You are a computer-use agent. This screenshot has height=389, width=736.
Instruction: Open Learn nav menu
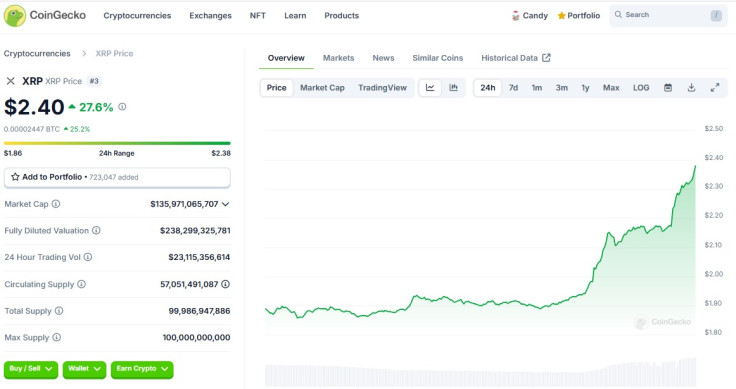295,15
